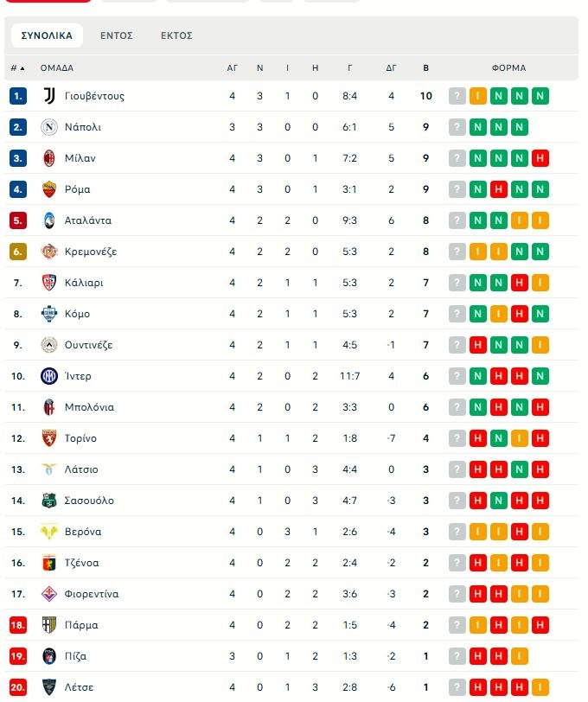Switch to the ΕΝΤΟΣ tab
Screen dimensions: 588x702
click(117, 35)
